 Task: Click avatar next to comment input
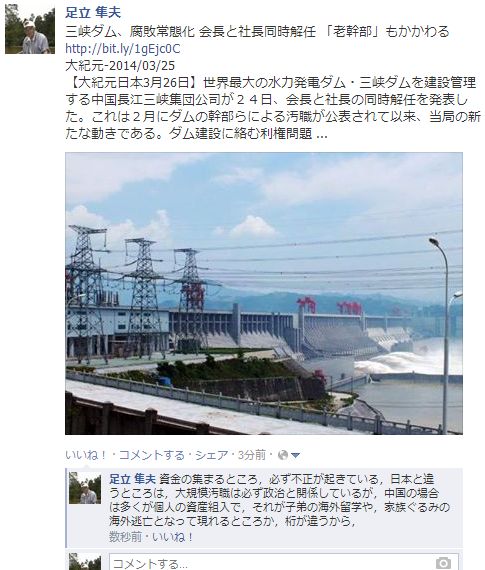[x=85, y=562]
